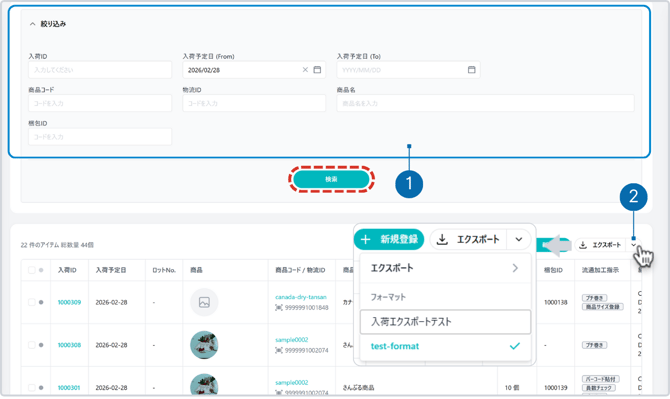Click バーコード貼付 tag in row 1000301
The height and width of the screenshot is (399, 670).
point(601,379)
